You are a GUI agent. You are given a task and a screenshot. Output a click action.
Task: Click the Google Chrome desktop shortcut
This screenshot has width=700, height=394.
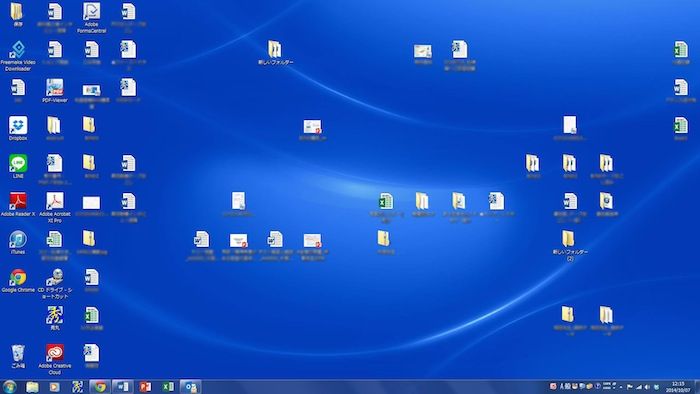18,280
